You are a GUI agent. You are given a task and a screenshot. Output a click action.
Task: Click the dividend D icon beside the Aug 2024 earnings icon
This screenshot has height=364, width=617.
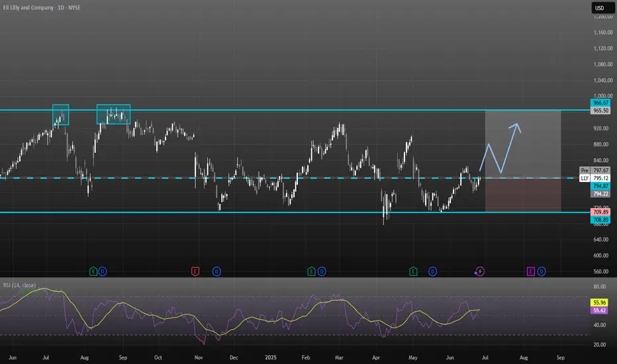[x=103, y=271]
